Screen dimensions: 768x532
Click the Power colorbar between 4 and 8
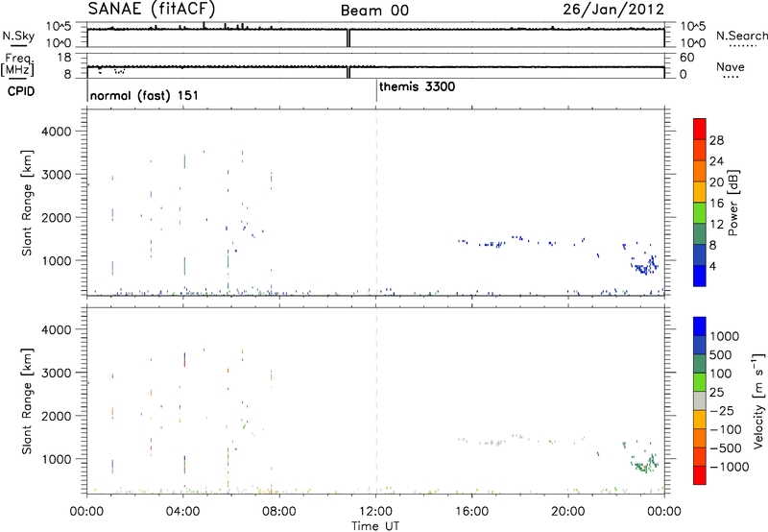[700, 254]
